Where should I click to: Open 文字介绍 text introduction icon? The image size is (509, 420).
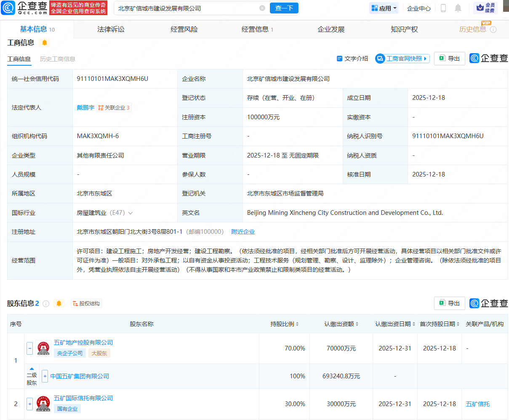coord(340,59)
